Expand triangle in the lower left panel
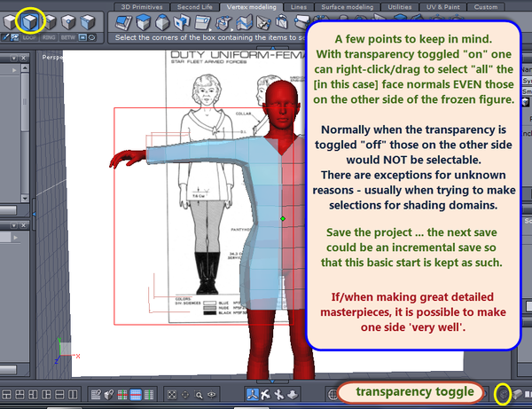Viewport: 532px width, 409px height. 15,238
